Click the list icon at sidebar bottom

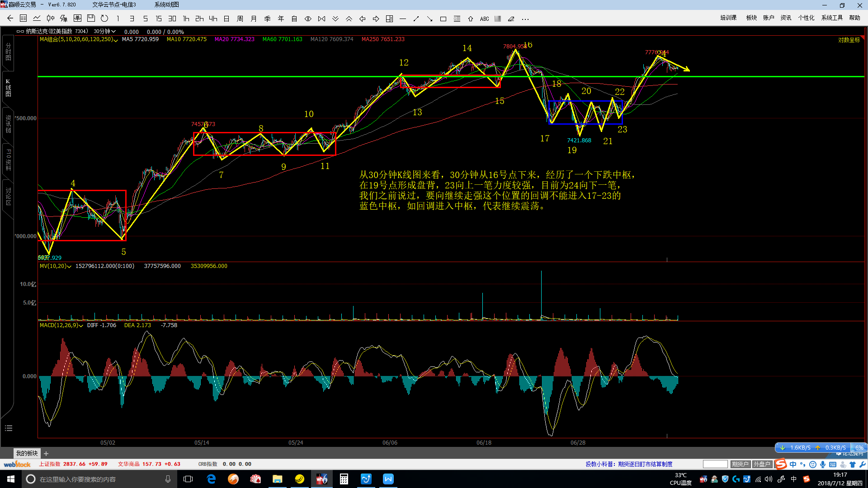click(8, 428)
